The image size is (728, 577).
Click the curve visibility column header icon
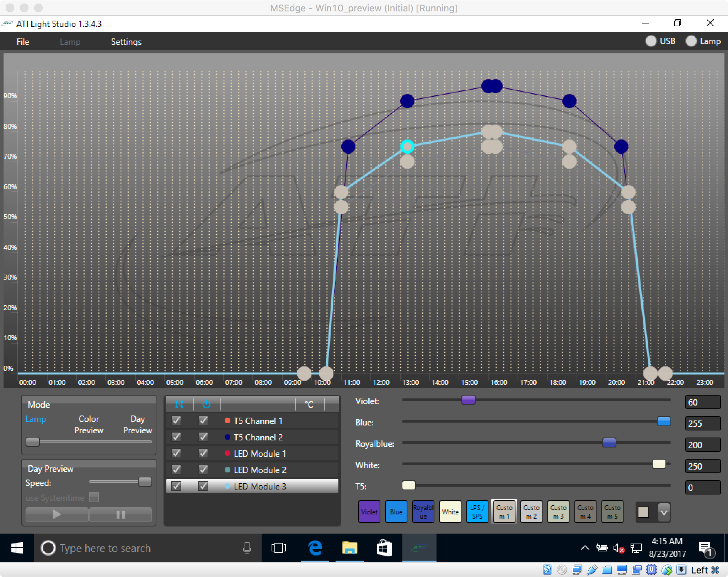[179, 404]
